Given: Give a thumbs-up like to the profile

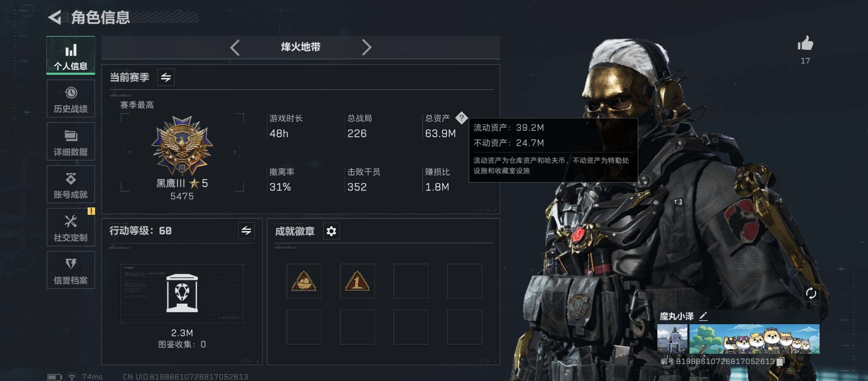Looking at the screenshot, I should click(805, 44).
